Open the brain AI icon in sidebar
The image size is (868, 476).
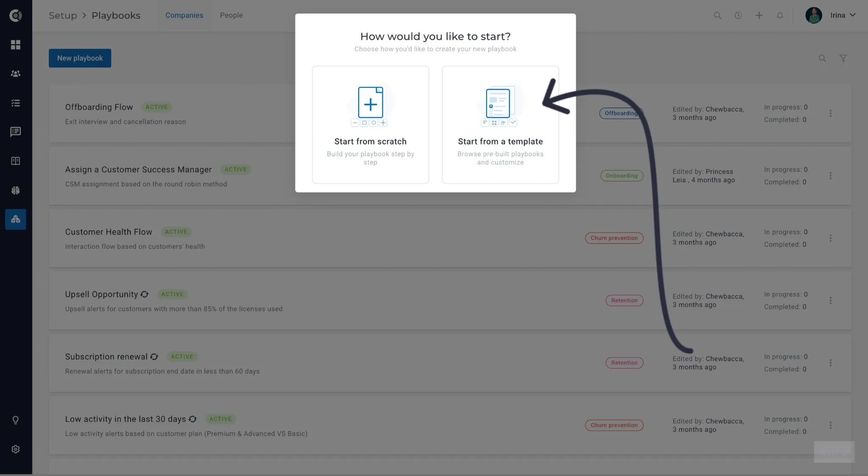16,190
